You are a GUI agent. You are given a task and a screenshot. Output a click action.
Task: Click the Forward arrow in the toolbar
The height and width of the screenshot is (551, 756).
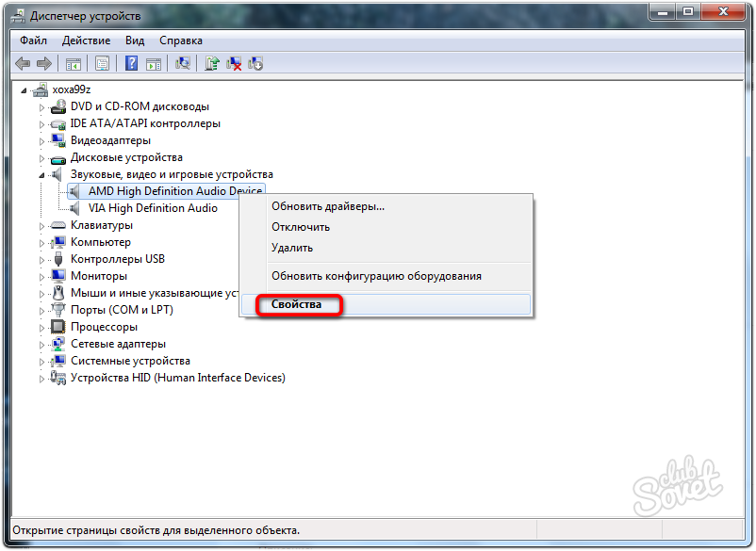43,63
